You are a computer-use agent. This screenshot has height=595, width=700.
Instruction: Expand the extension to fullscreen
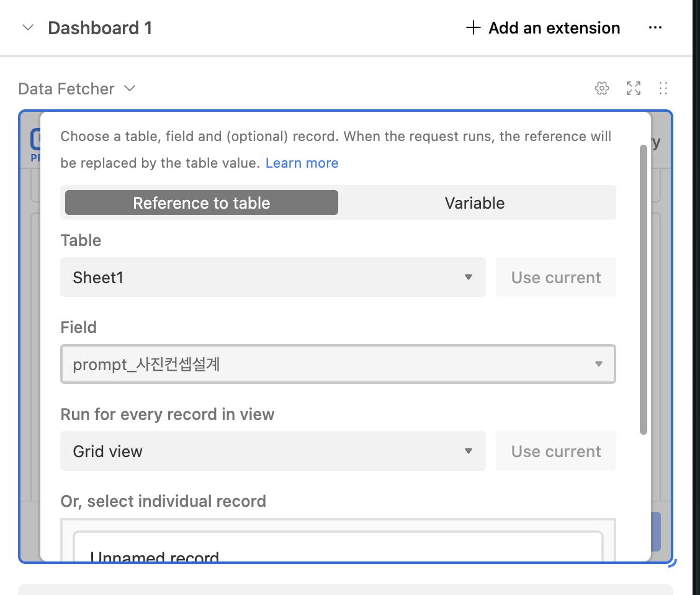633,88
